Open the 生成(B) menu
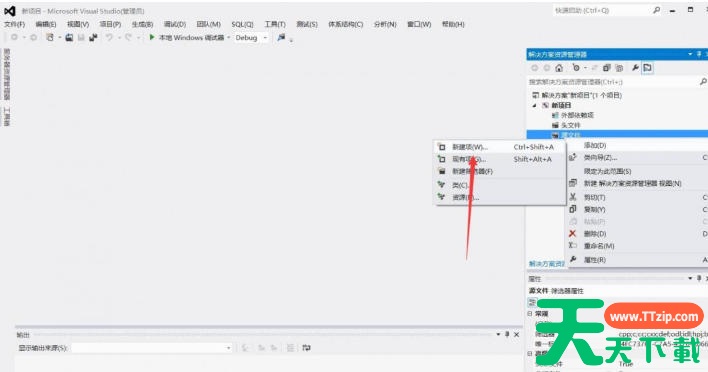Image resolution: width=708 pixels, height=372 pixels. pos(142,24)
